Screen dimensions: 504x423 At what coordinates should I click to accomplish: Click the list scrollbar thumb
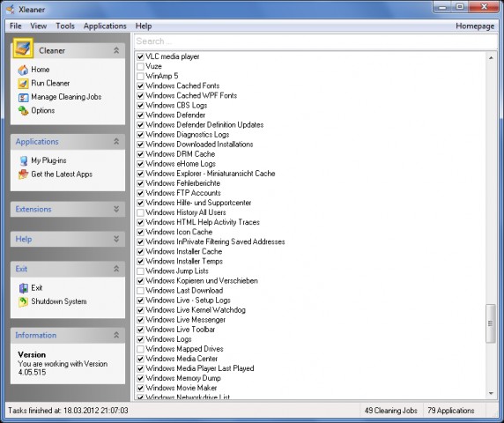tap(491, 323)
